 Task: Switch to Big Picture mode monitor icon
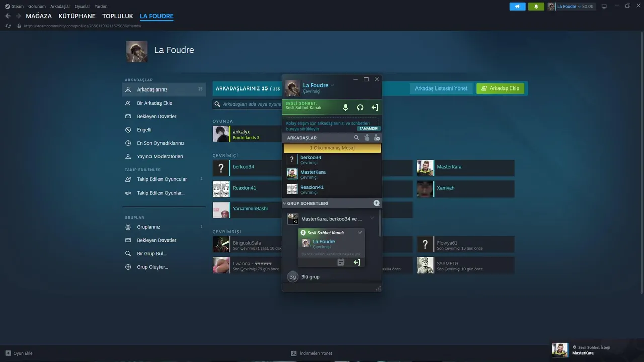[x=604, y=6]
